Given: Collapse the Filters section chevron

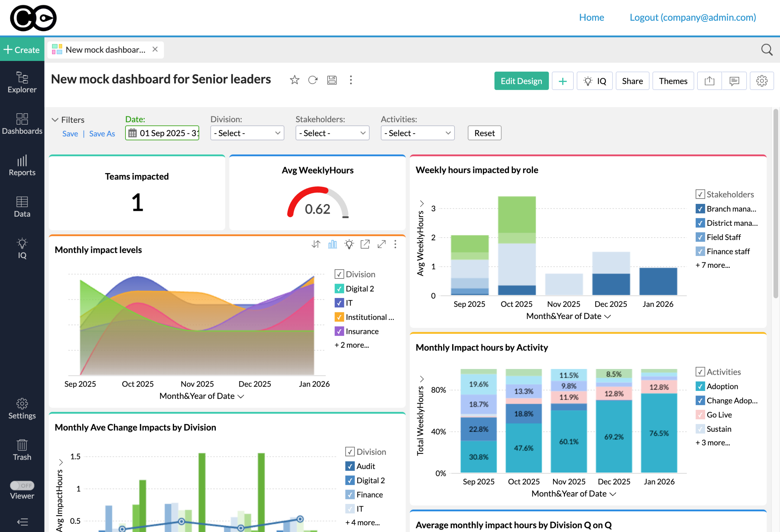Looking at the screenshot, I should point(55,120).
